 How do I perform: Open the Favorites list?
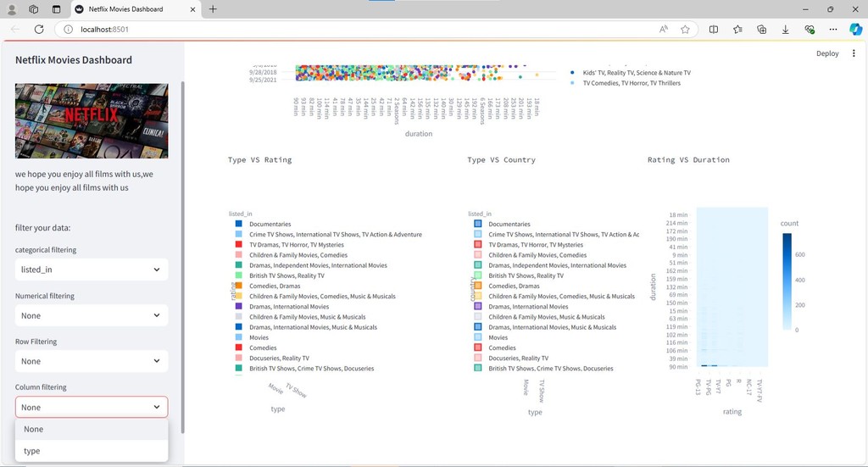point(738,30)
